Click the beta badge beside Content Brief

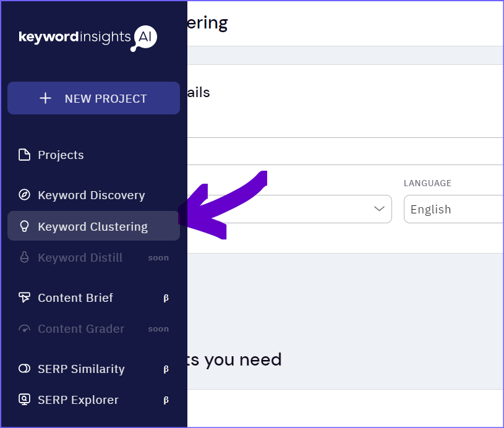click(166, 298)
